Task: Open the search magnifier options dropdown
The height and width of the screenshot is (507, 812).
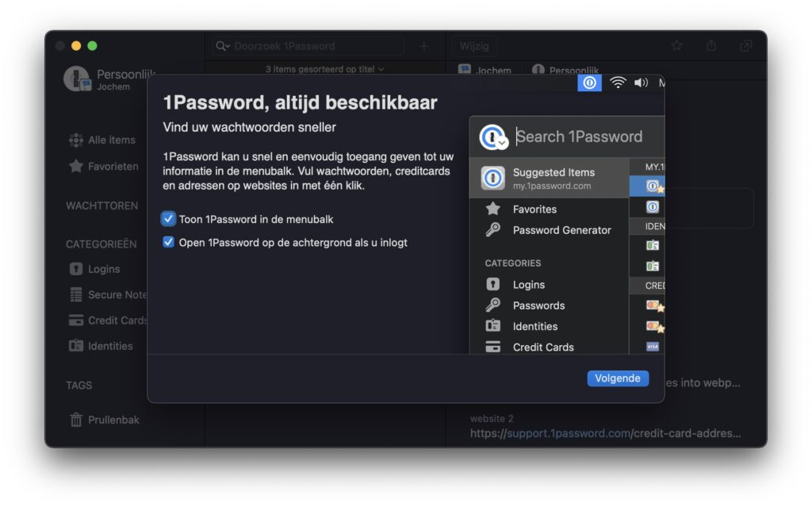Action: (223, 46)
